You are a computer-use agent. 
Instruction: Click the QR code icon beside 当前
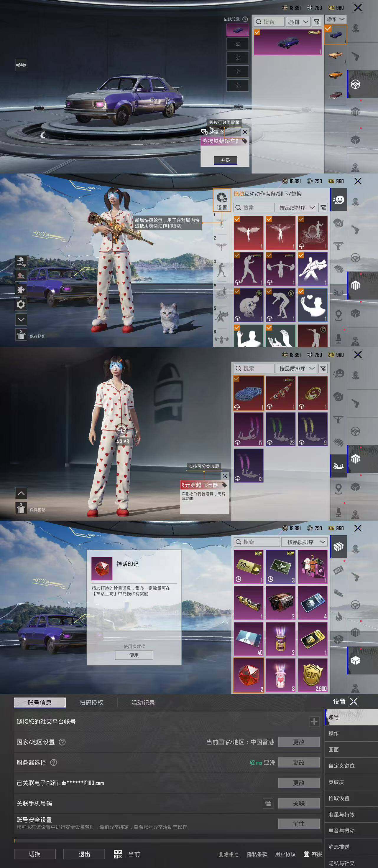[x=118, y=854]
